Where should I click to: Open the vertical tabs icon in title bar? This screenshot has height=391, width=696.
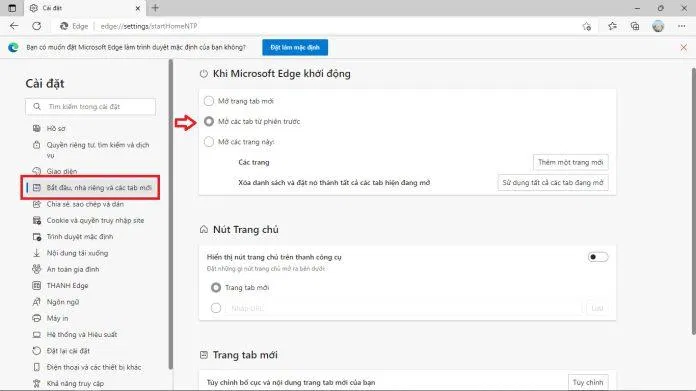[12, 8]
